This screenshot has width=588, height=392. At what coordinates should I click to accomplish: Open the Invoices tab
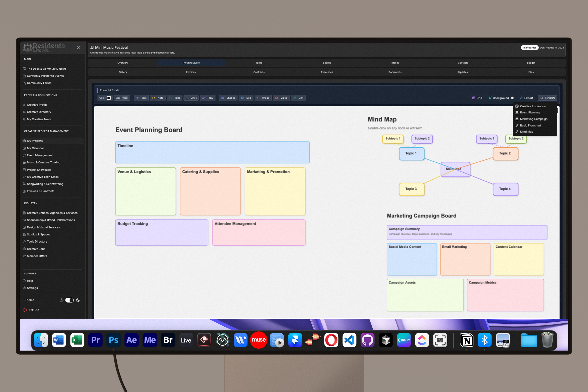(191, 72)
